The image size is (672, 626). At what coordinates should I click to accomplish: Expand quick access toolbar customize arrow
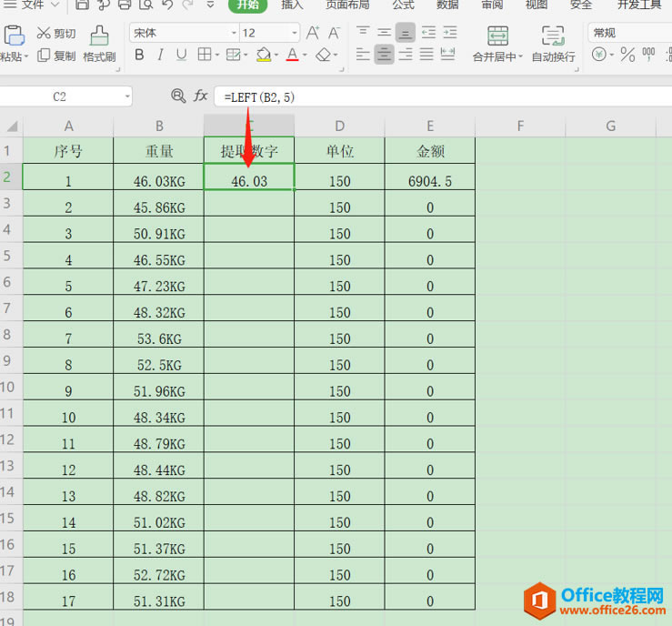(x=210, y=5)
